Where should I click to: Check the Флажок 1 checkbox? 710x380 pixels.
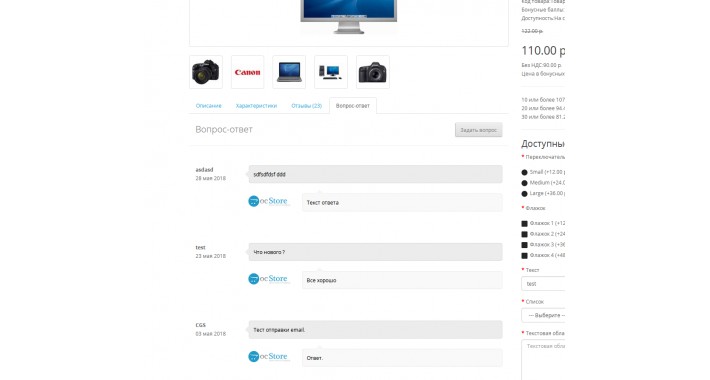click(x=524, y=223)
